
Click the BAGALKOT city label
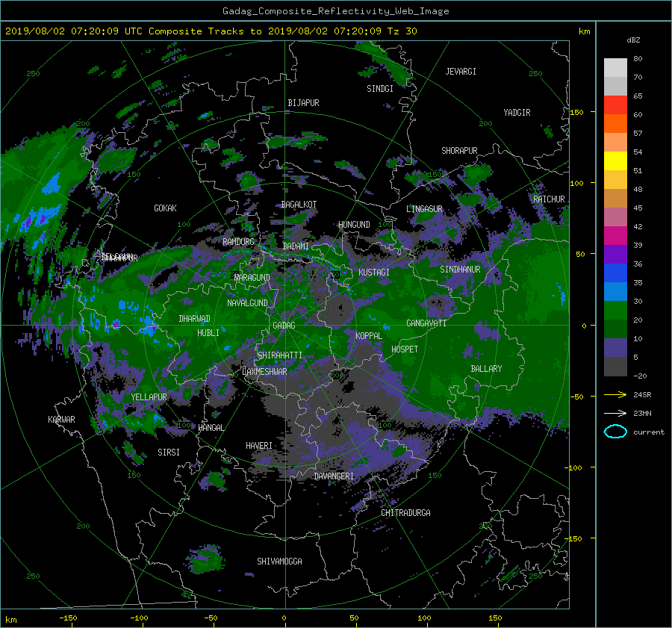point(299,205)
